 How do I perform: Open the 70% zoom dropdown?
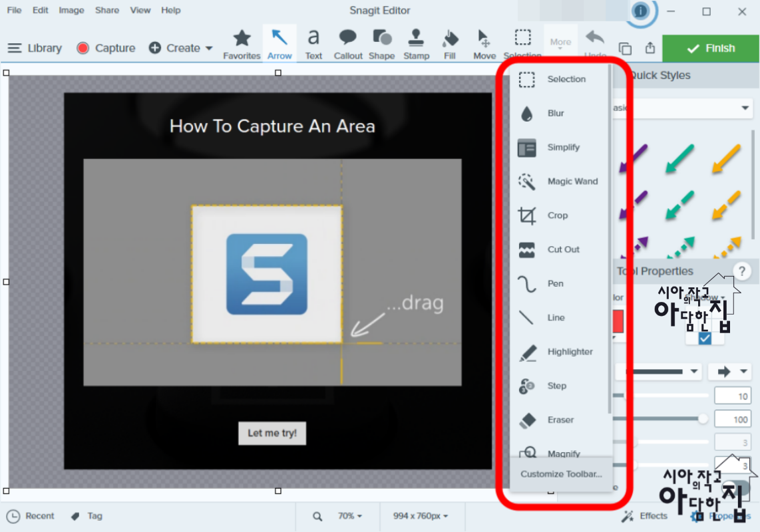click(349, 516)
